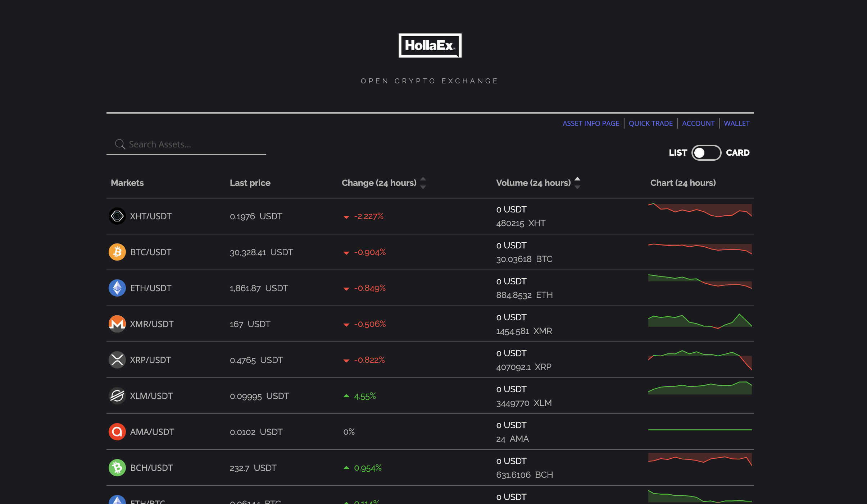Open the Asset Info Page link
Viewport: 867px width, 504px height.
591,123
